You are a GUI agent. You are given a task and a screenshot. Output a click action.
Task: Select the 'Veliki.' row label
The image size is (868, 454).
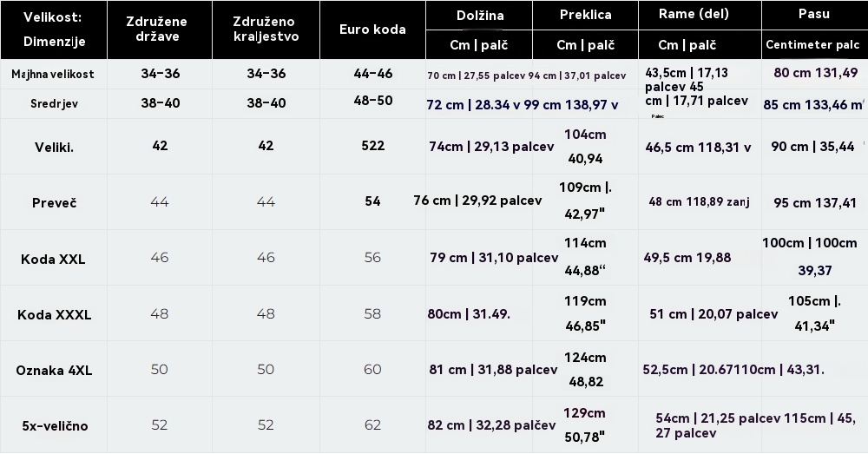coord(53,147)
